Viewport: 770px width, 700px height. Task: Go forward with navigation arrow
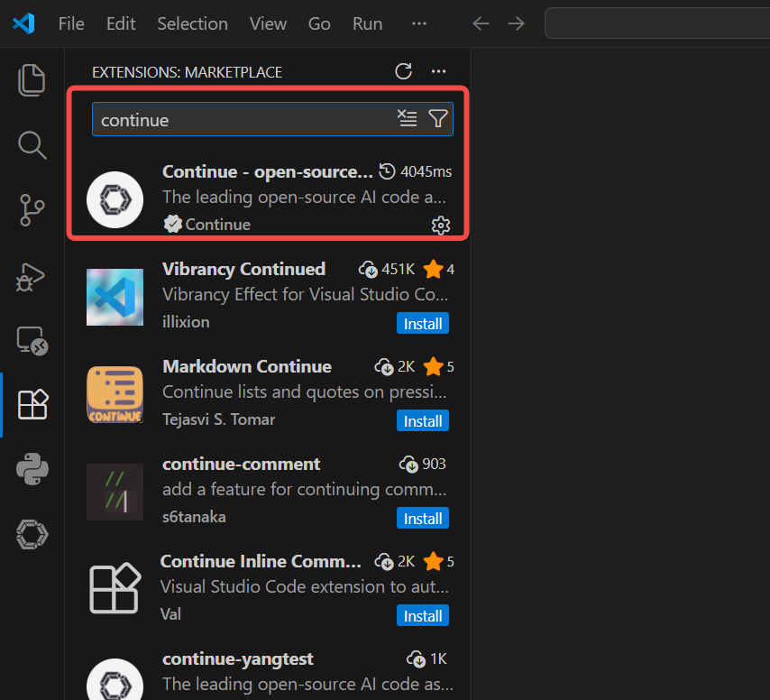pos(516,23)
